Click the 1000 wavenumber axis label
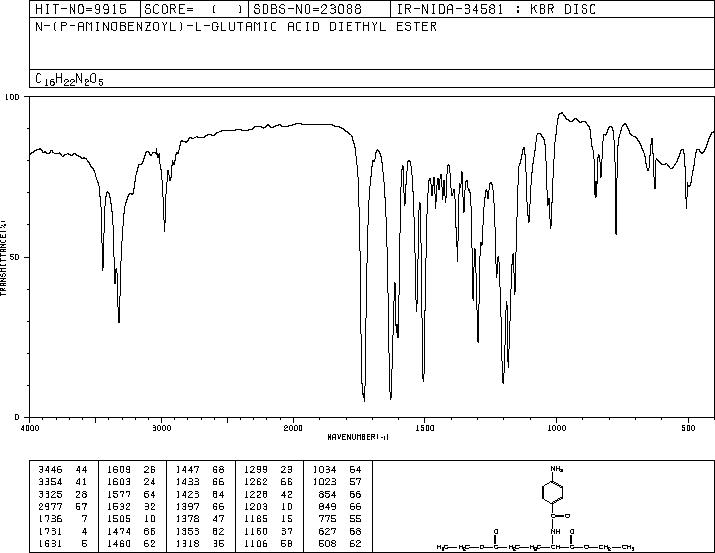715x553 pixels. [x=556, y=428]
